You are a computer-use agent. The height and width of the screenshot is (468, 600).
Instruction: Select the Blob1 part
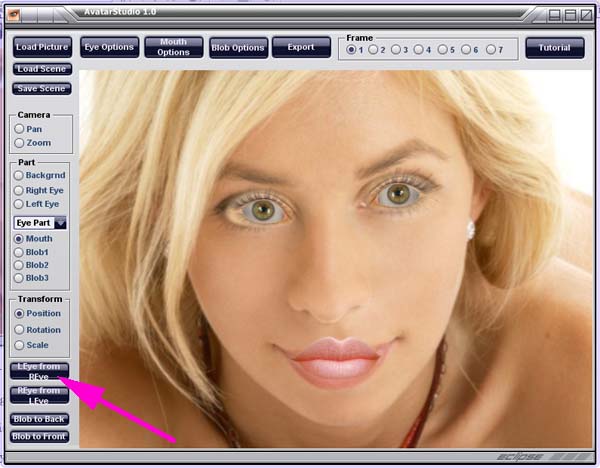[x=18, y=252]
